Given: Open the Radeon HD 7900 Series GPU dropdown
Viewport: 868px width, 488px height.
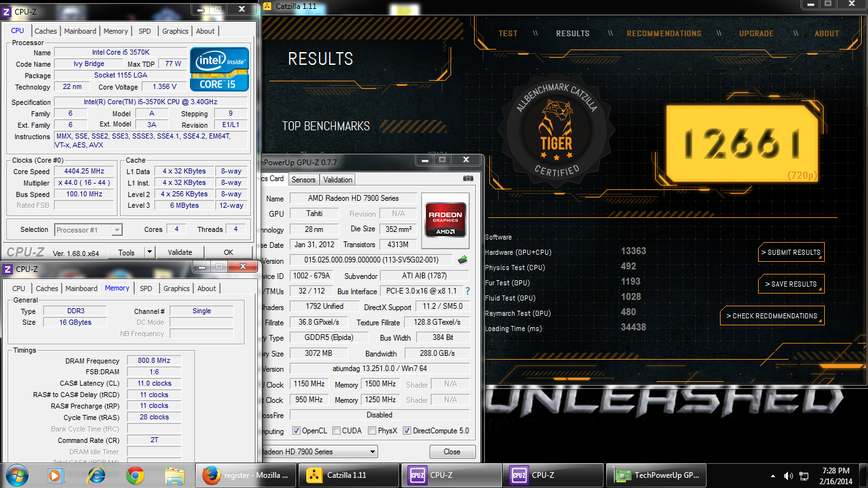Looking at the screenshot, I should (318, 452).
